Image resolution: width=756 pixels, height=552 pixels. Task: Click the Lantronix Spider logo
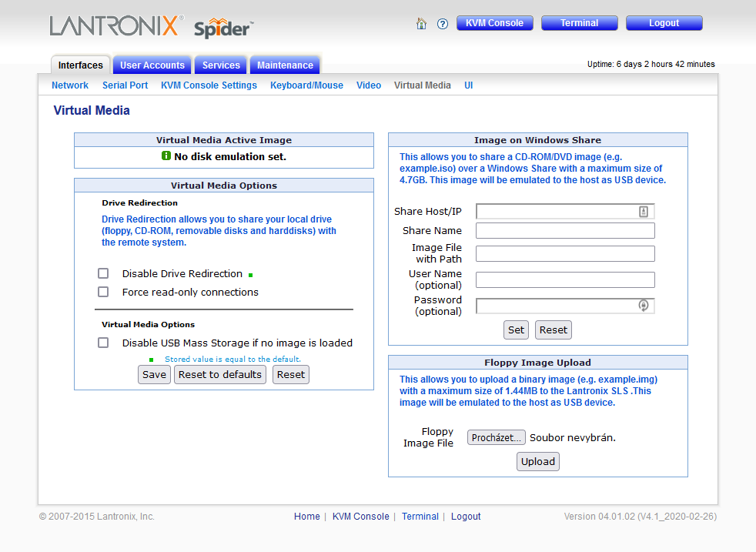tap(152, 26)
